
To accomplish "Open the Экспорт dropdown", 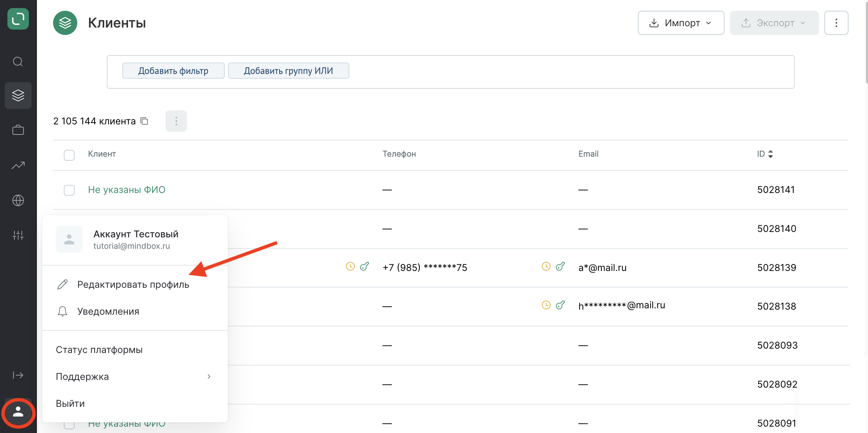I will pyautogui.click(x=774, y=23).
